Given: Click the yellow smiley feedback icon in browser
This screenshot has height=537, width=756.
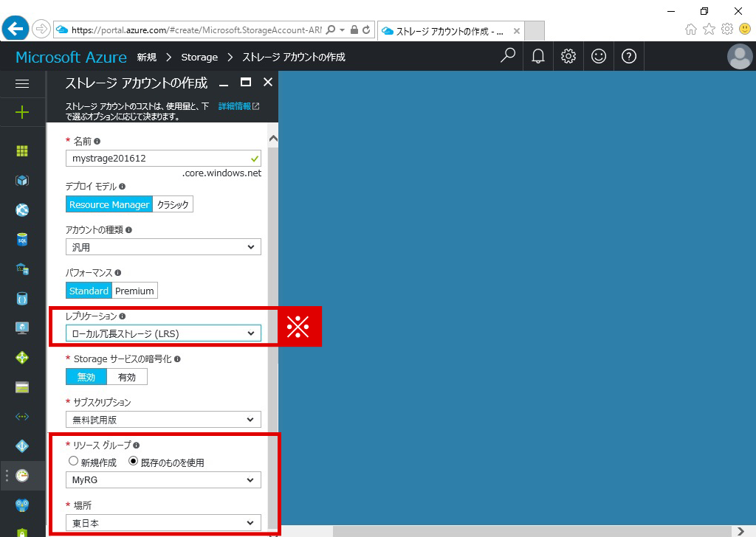Looking at the screenshot, I should pos(745,29).
